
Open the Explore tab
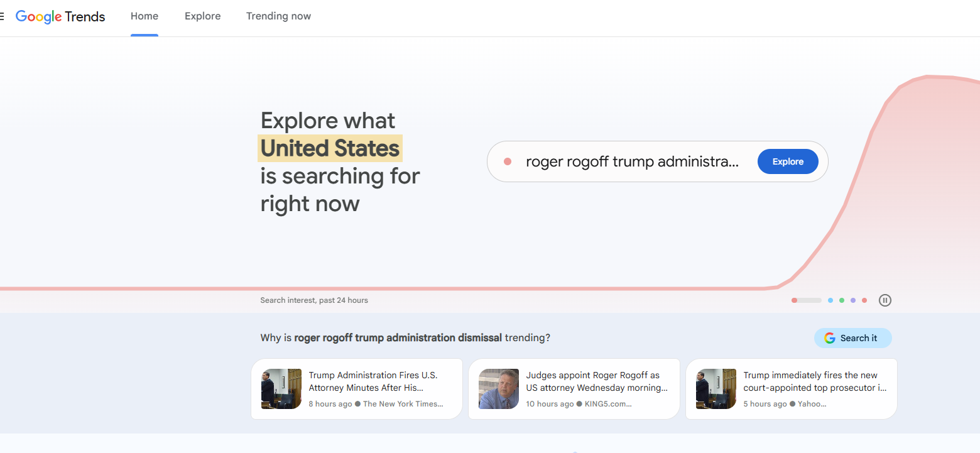coord(202,16)
